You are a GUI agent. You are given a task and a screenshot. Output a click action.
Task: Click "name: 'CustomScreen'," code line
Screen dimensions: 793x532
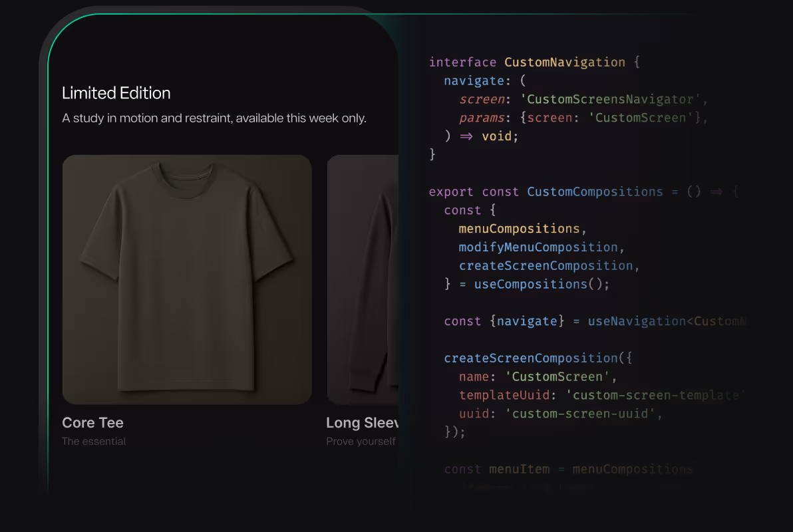click(538, 377)
